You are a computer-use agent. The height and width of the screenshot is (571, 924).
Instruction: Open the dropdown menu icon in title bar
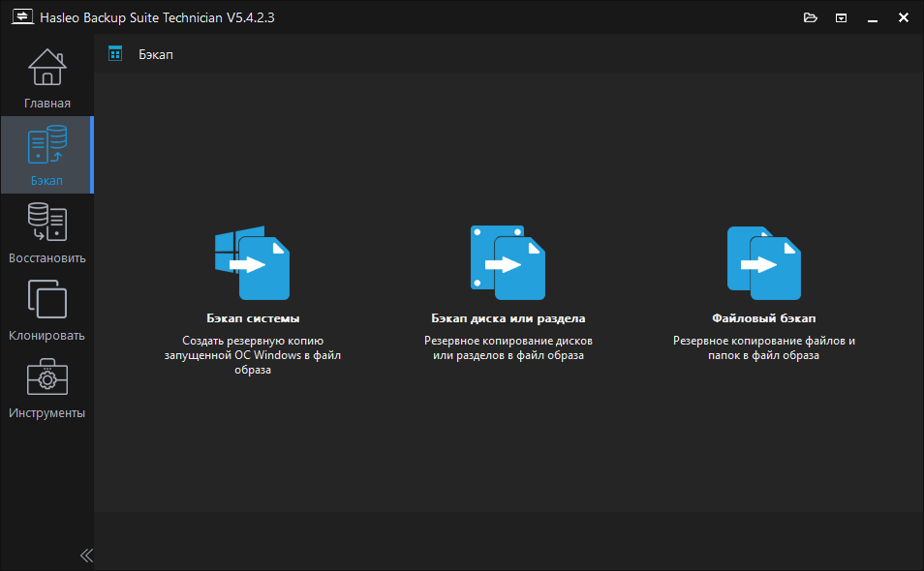pos(841,18)
